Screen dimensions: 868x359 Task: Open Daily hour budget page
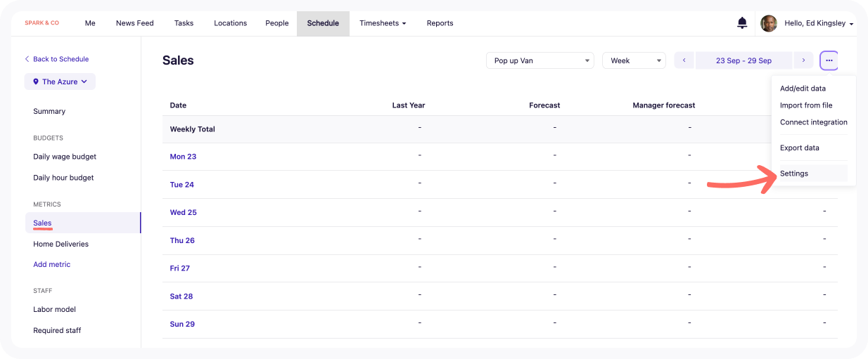(x=63, y=178)
